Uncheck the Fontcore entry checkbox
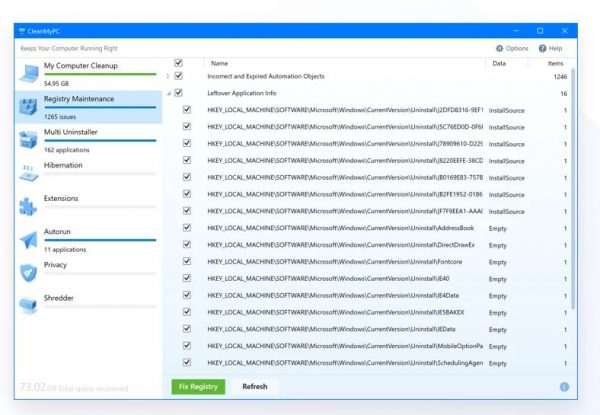Screen dimensions: 600x415 (x=187, y=261)
